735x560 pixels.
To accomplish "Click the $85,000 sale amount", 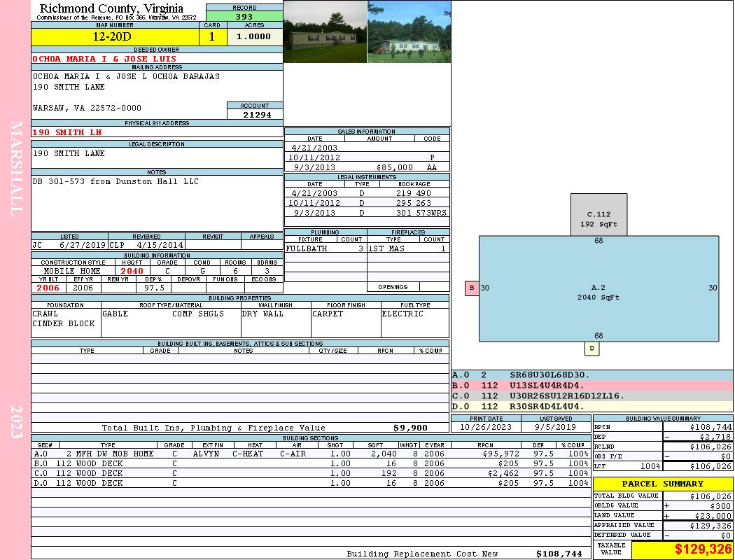I will (395, 167).
